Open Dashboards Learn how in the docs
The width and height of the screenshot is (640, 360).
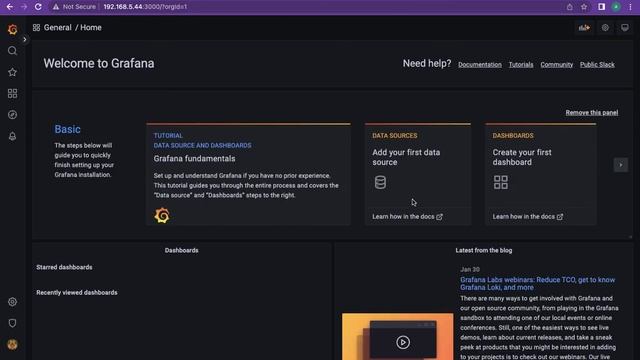click(x=527, y=216)
